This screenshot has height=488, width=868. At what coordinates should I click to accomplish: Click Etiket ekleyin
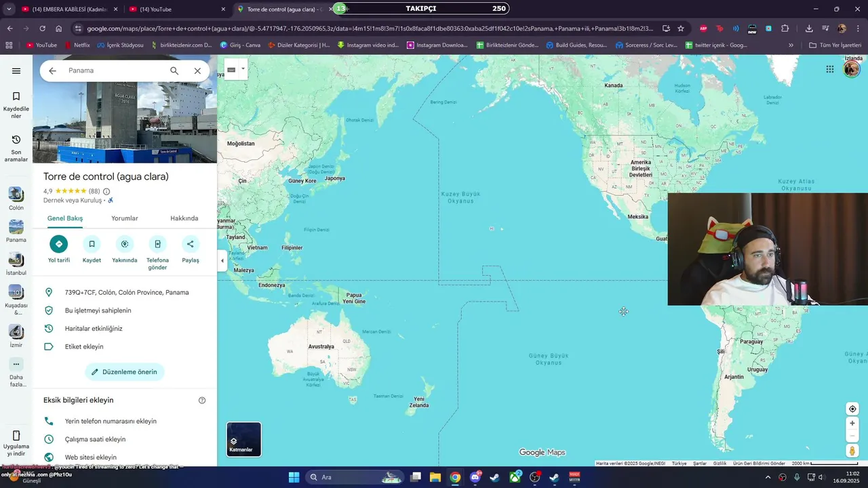tap(125, 346)
